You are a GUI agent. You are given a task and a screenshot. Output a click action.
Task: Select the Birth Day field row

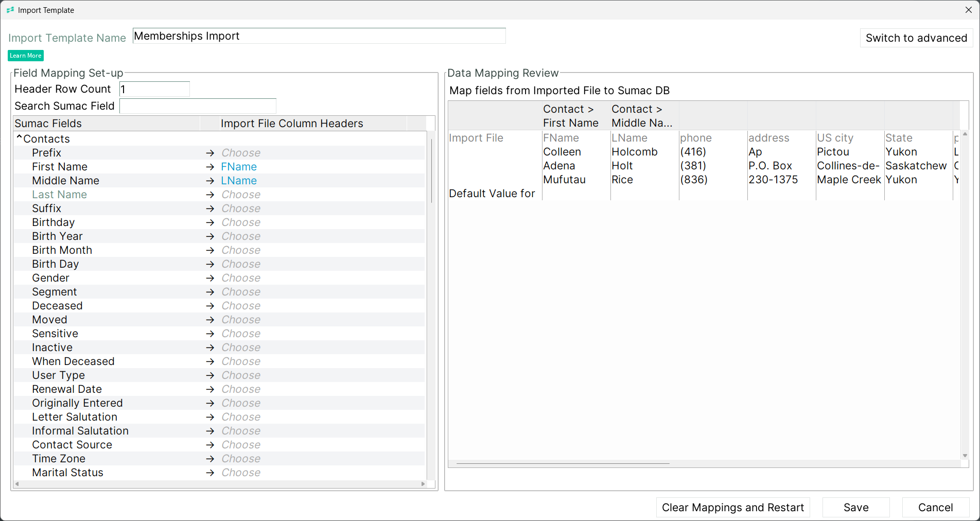219,264
